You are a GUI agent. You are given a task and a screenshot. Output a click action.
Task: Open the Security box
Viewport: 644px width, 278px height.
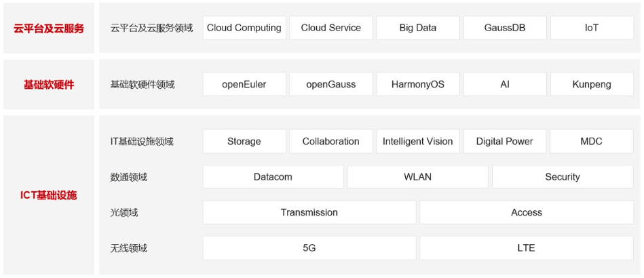pyautogui.click(x=563, y=177)
